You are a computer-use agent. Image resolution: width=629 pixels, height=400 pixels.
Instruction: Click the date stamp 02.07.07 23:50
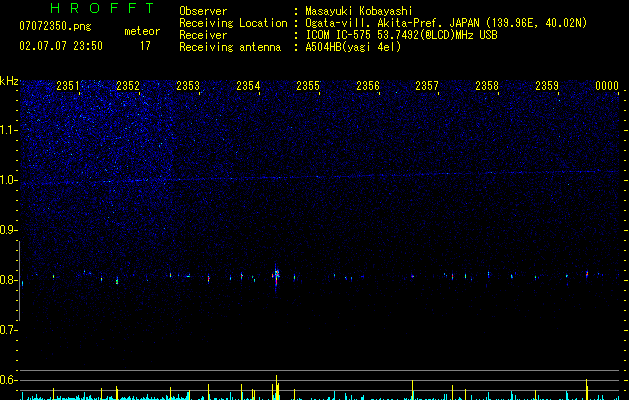(x=61, y=46)
